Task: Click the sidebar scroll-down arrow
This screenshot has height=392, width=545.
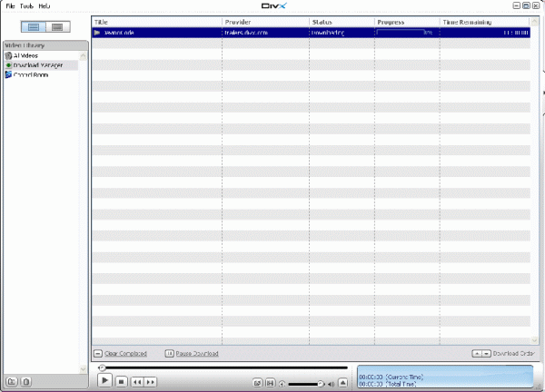Action: 83,368
